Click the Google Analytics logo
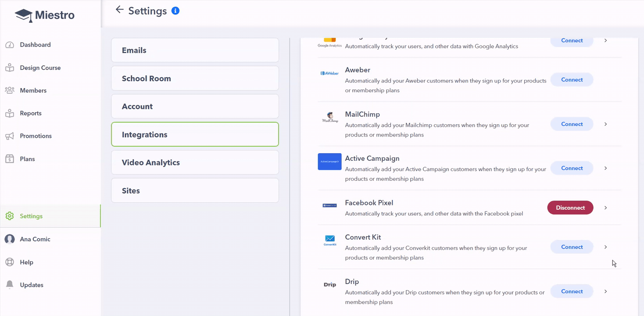 (329, 42)
